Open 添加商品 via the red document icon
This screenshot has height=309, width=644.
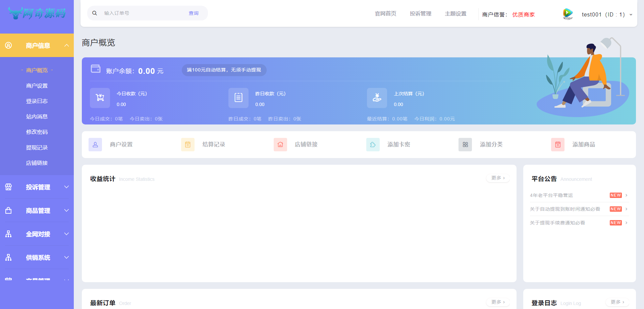[x=557, y=144]
